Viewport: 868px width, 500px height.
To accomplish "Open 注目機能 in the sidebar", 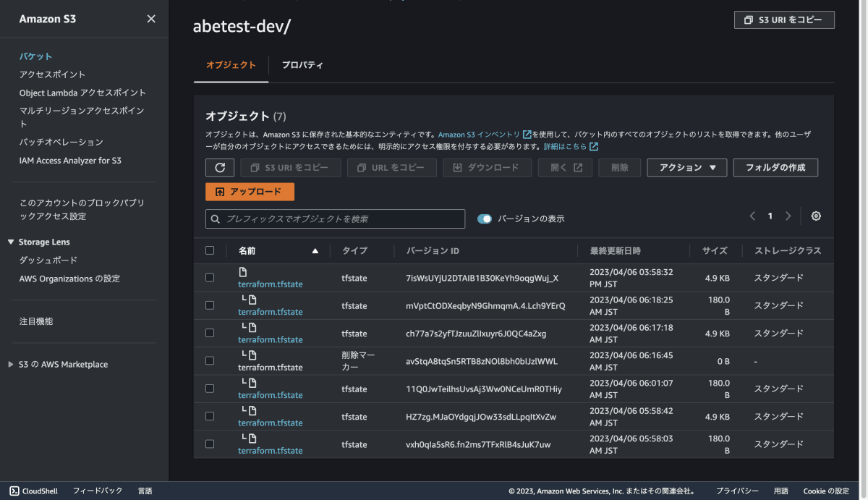I will point(36,321).
